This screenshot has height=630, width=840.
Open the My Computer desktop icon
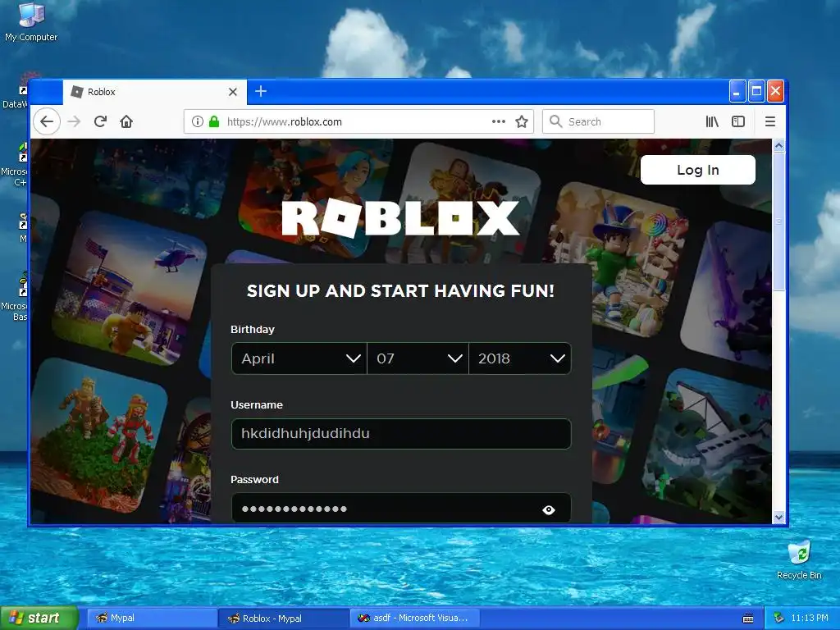pyautogui.click(x=31, y=22)
